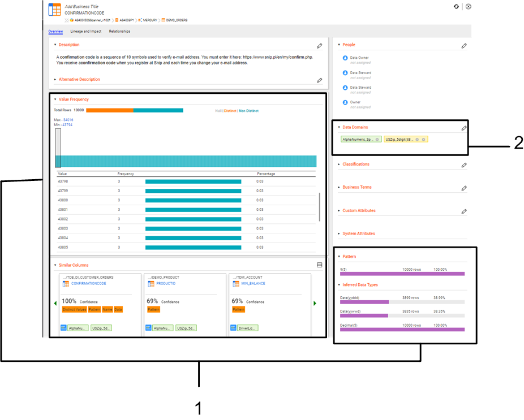Collapse the Description section
Screen dimensions: 524x420
(55, 45)
